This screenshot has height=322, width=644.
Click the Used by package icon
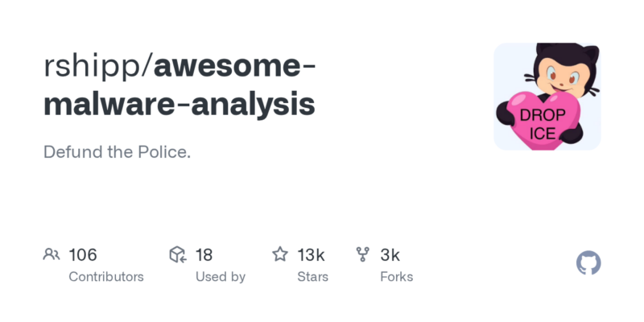click(x=178, y=255)
